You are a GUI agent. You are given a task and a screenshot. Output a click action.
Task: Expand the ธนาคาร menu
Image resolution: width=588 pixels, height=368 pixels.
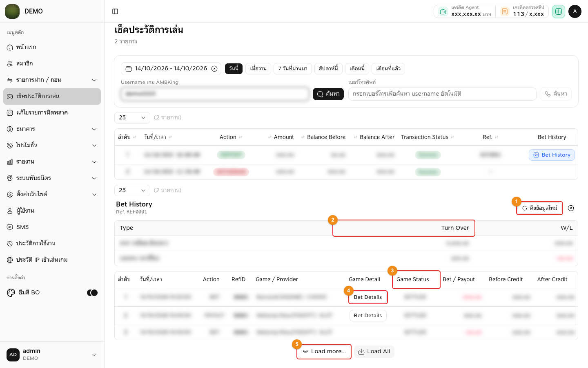(x=94, y=129)
